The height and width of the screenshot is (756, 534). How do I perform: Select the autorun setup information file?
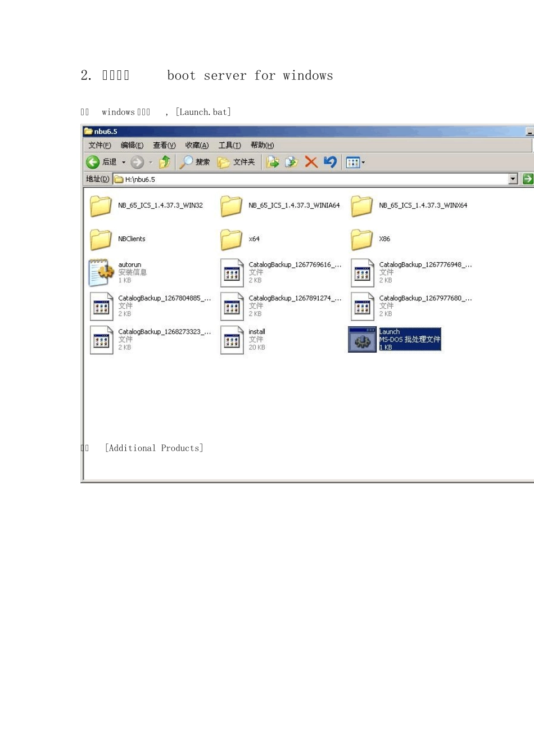pos(117,272)
